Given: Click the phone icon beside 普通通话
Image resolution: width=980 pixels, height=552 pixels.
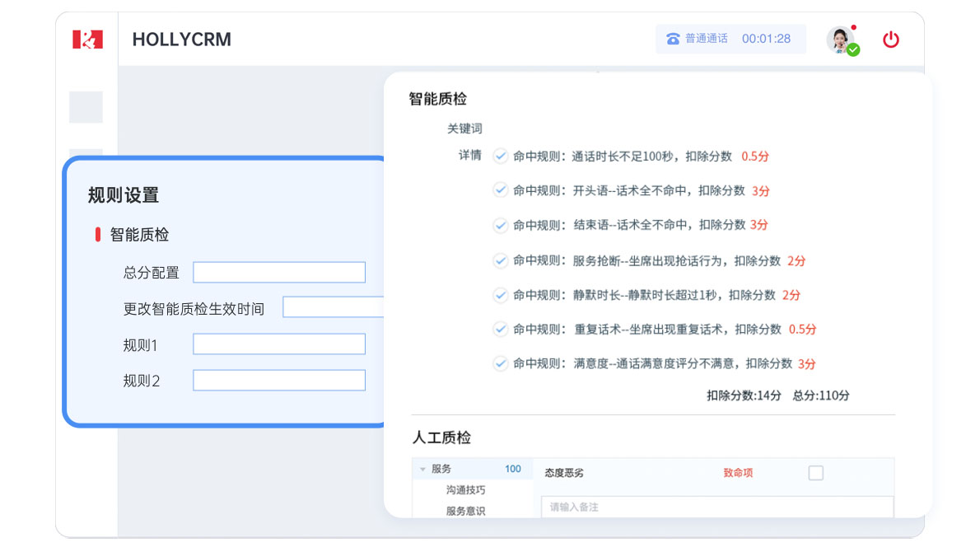Looking at the screenshot, I should (x=673, y=39).
